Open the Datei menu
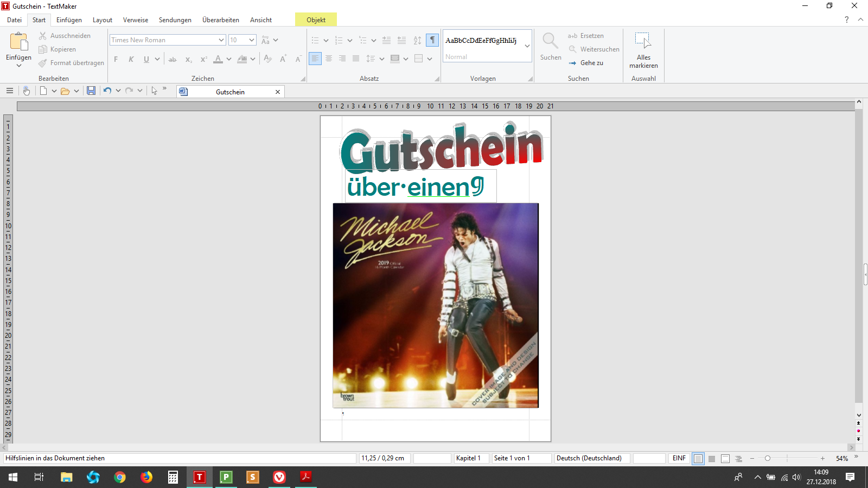The height and width of the screenshot is (488, 868). (x=15, y=20)
